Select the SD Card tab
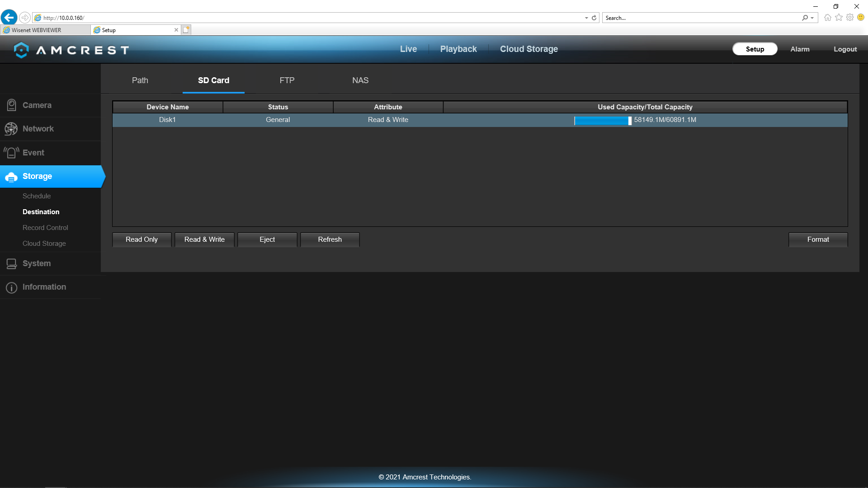This screenshot has height=488, width=868. pyautogui.click(x=213, y=80)
